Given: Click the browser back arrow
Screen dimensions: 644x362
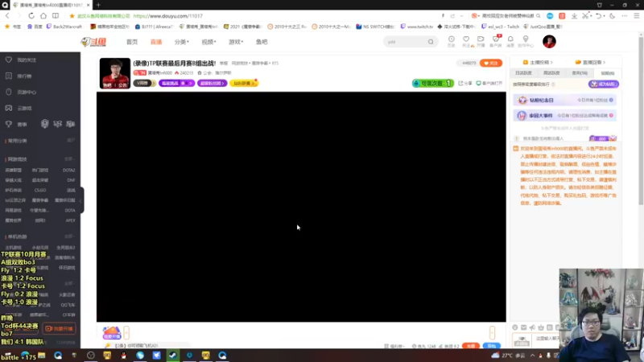Looking at the screenshot, I should pos(7,16).
